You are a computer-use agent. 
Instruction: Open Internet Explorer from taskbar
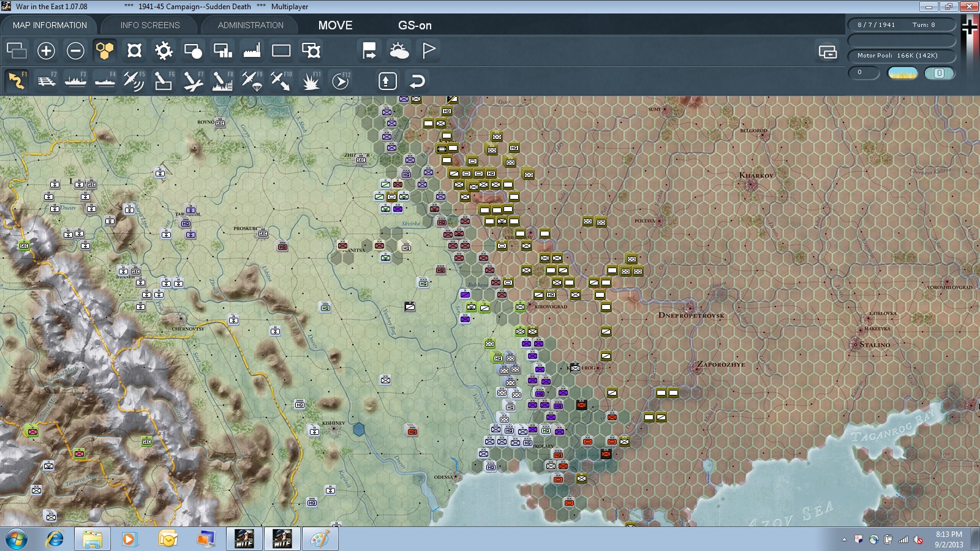pyautogui.click(x=55, y=539)
